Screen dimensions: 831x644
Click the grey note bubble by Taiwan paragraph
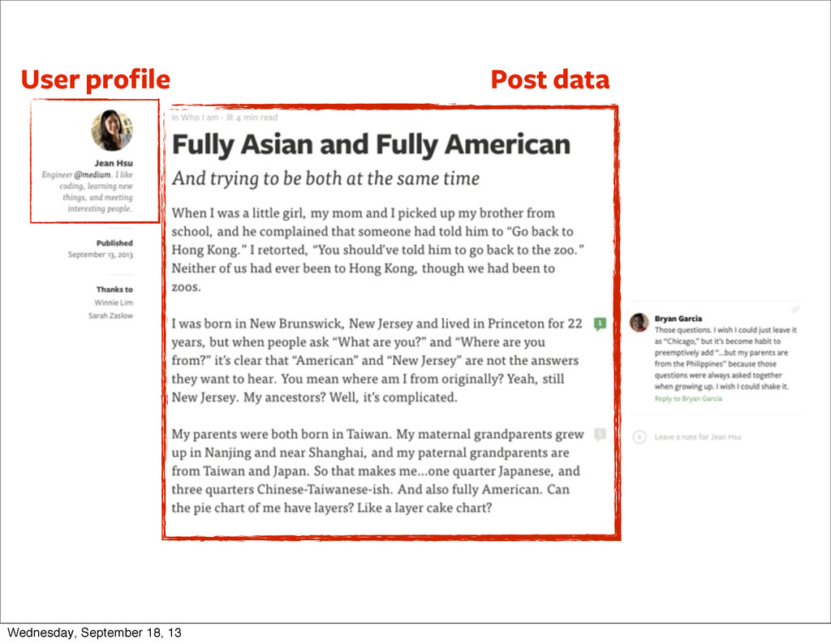click(600, 435)
